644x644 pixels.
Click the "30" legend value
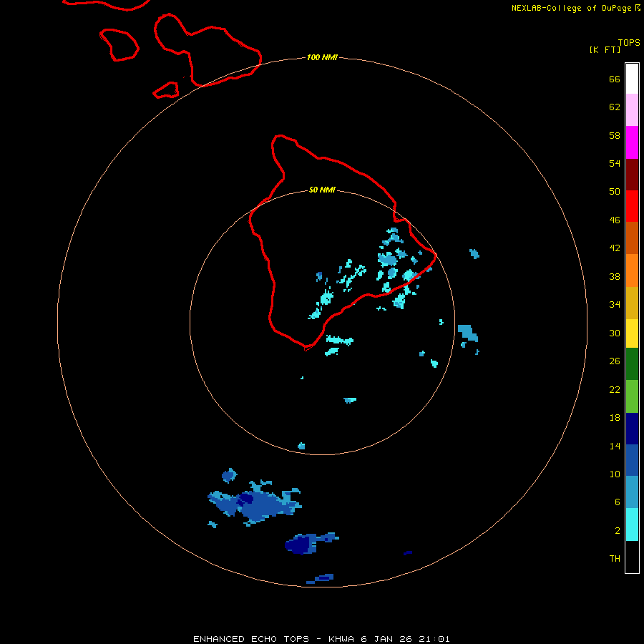click(x=615, y=333)
